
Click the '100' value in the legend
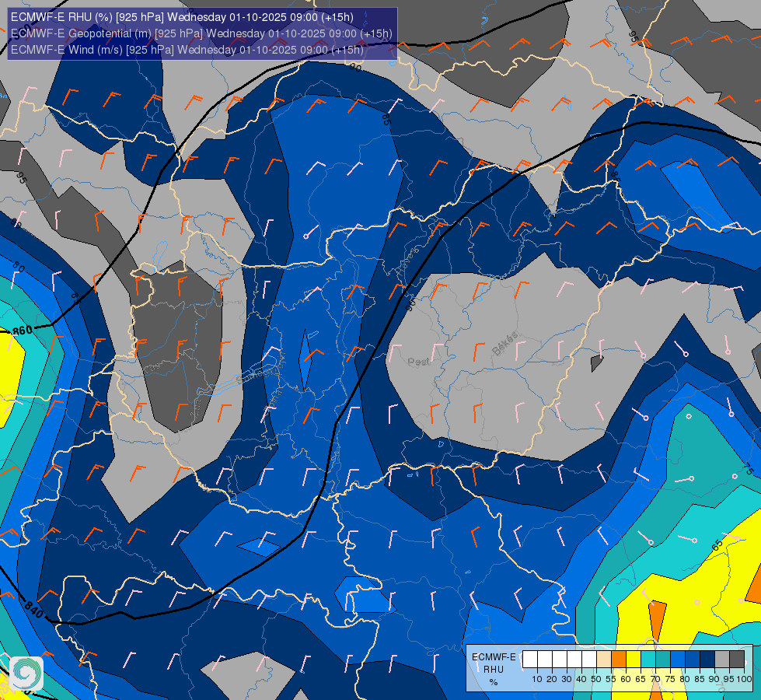coord(745,679)
